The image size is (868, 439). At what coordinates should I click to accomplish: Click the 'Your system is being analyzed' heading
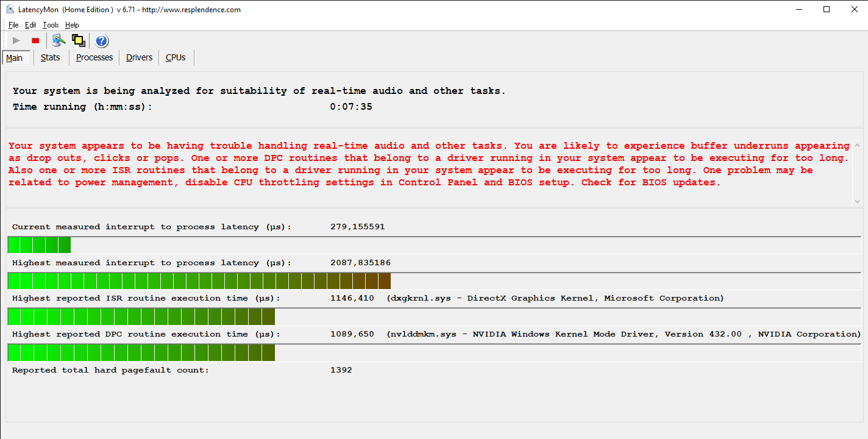point(259,91)
